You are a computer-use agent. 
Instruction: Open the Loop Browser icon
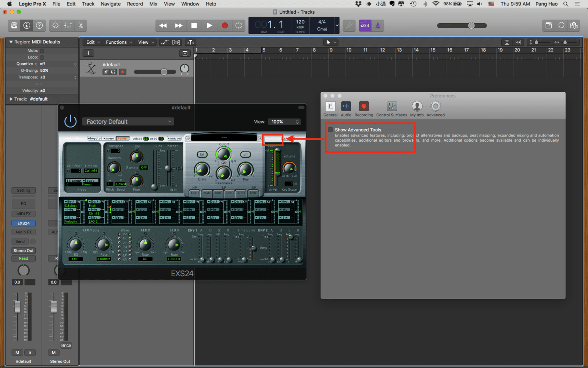click(562, 25)
